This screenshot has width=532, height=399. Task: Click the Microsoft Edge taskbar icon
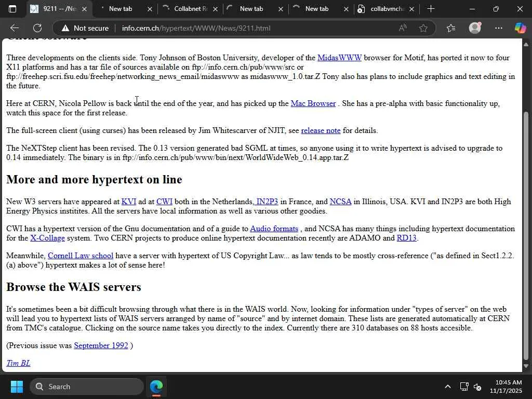(156, 387)
